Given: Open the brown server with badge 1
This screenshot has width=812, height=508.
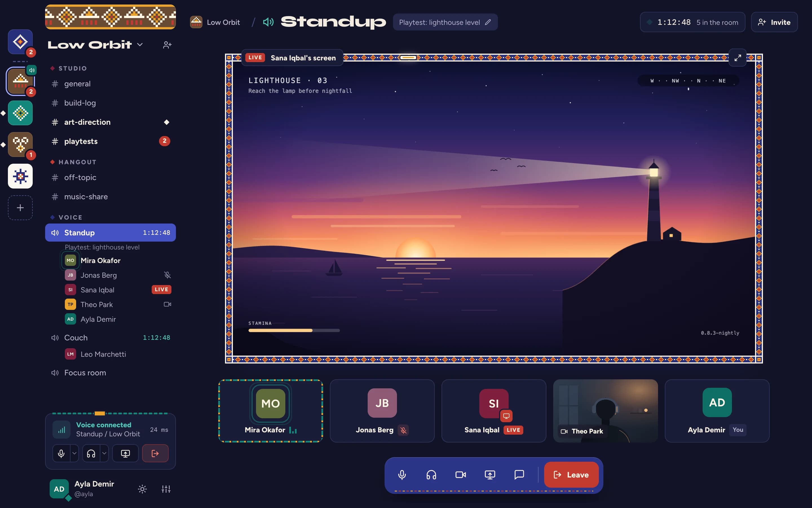Looking at the screenshot, I should (20, 144).
